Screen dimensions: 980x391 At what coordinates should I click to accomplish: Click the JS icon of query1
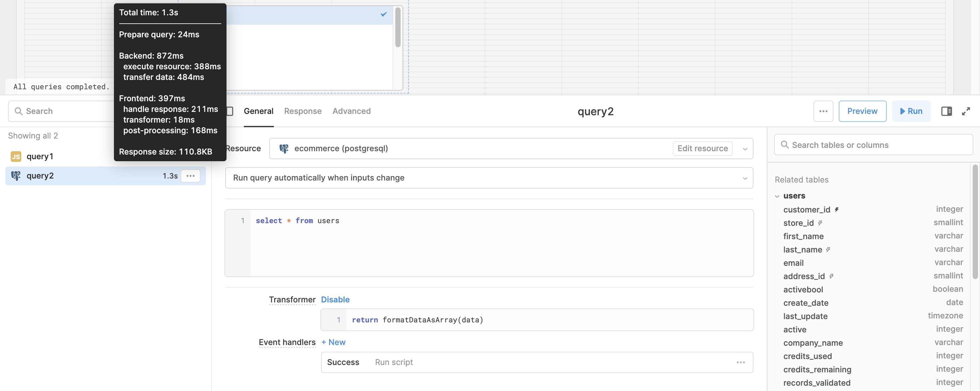tap(16, 156)
